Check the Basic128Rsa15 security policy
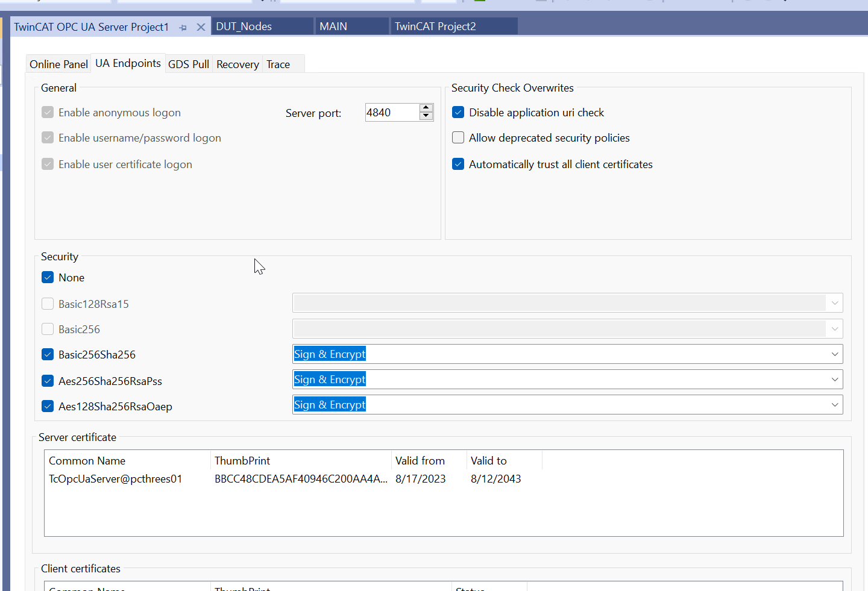This screenshot has height=591, width=868. (48, 304)
